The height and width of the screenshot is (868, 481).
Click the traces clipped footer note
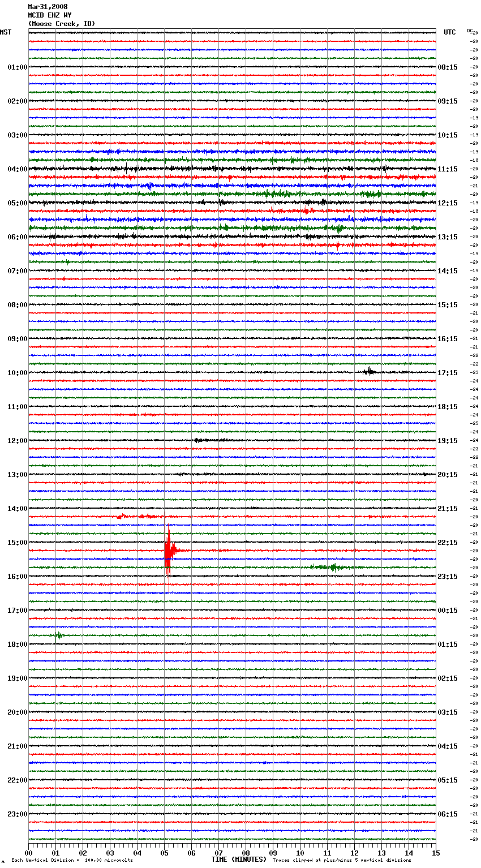(342, 860)
